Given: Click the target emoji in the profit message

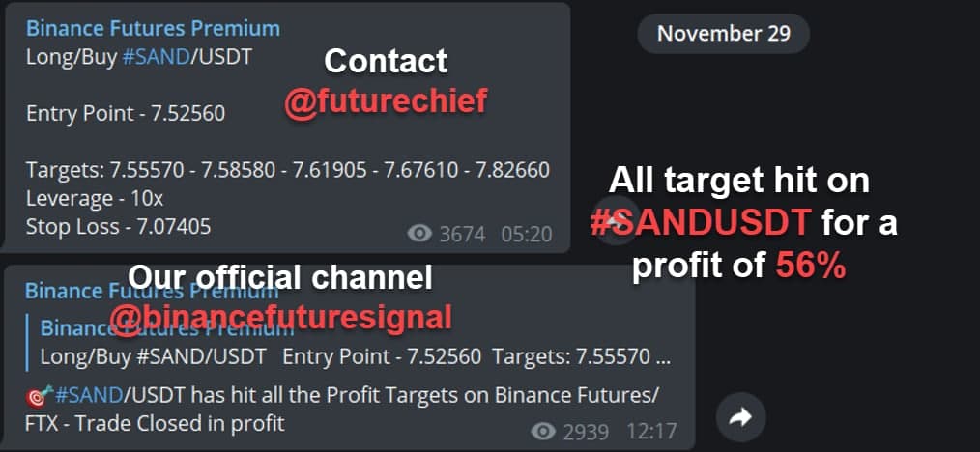Looking at the screenshot, I should [x=40, y=395].
